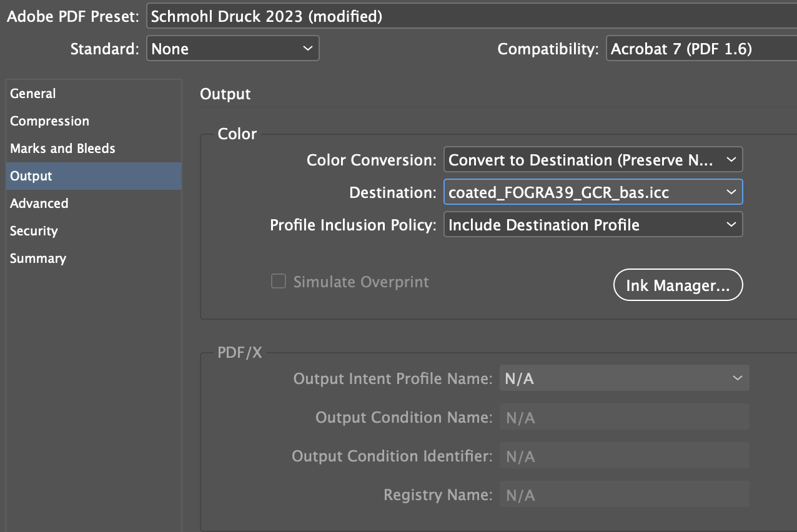The width and height of the screenshot is (797, 532).
Task: Open the Ink Manager
Action: tap(678, 285)
